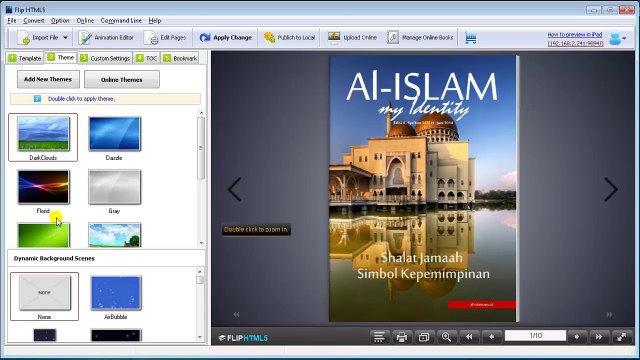Click Upload Online

[x=352, y=38]
